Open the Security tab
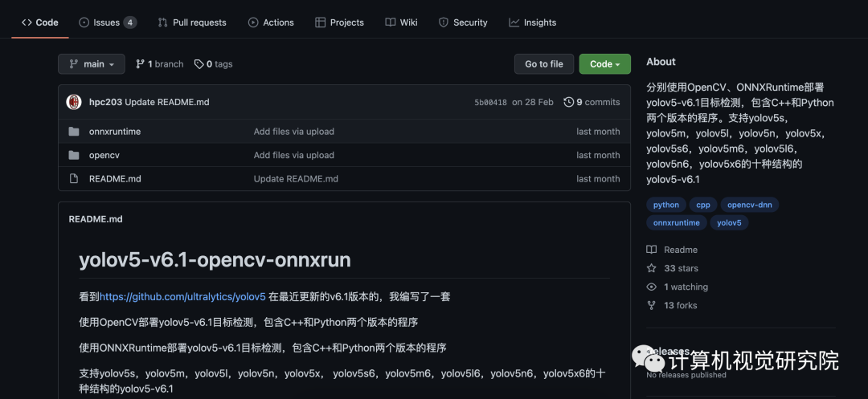The width and height of the screenshot is (868, 399). [463, 22]
